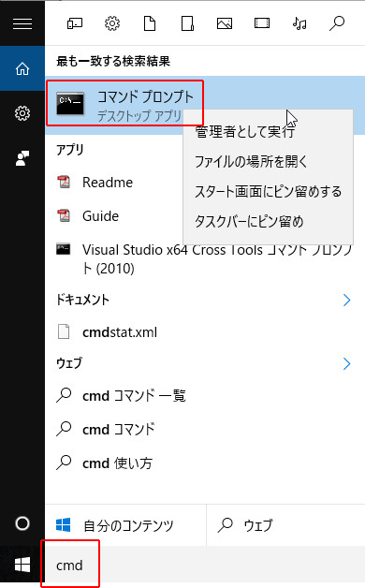Search web for cmd コマンド 一覧
365x588 pixels.
(205, 396)
